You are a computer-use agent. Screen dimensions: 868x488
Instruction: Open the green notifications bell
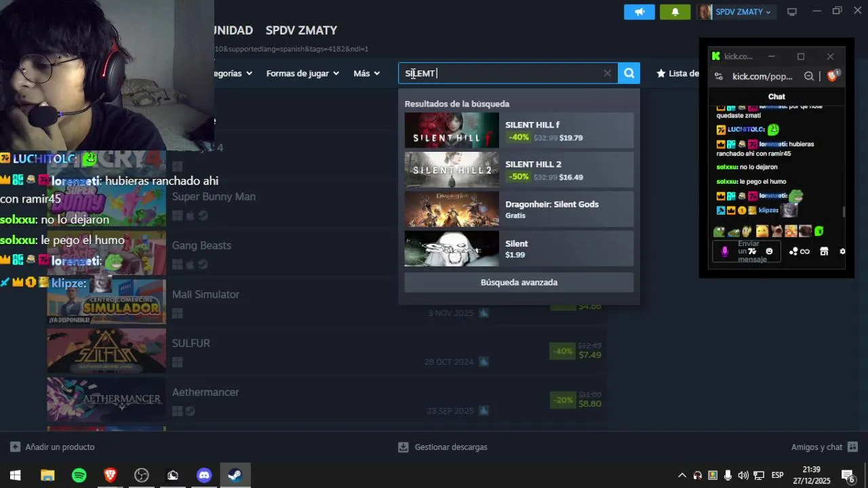pos(675,12)
